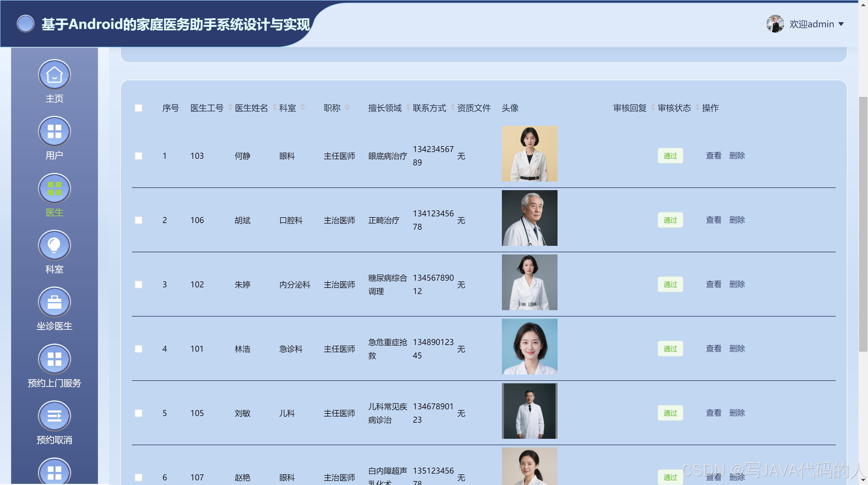View details 查看 for 刘敏
Image resolution: width=868 pixels, height=485 pixels.
(x=714, y=413)
